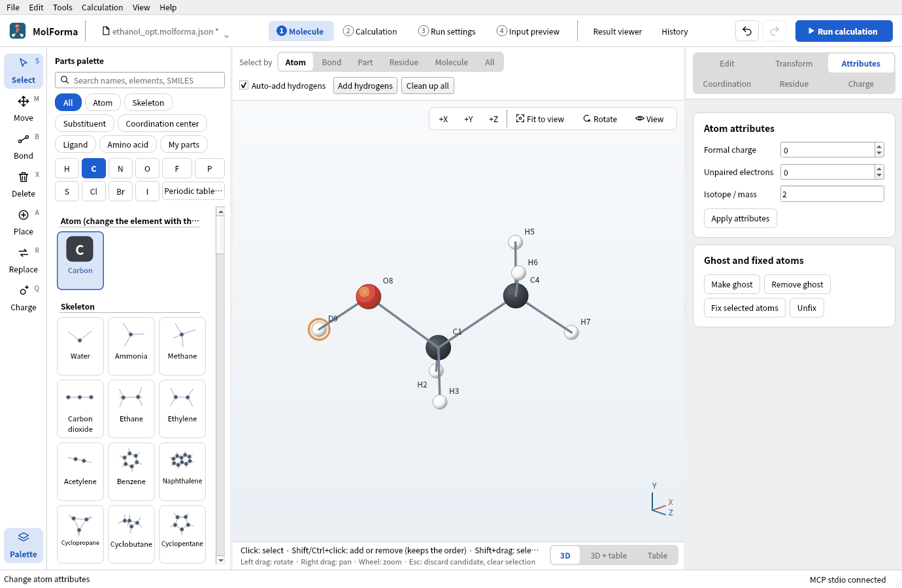The height and width of the screenshot is (588, 902).
Task: Toggle Auto-add hydrogens checkbox
Action: [244, 86]
